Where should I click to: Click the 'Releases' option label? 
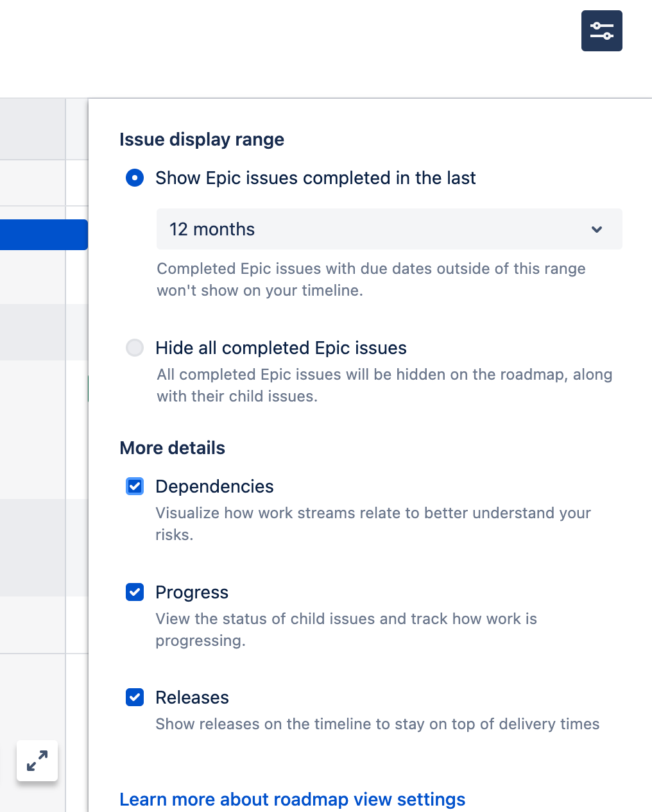pyautogui.click(x=192, y=697)
